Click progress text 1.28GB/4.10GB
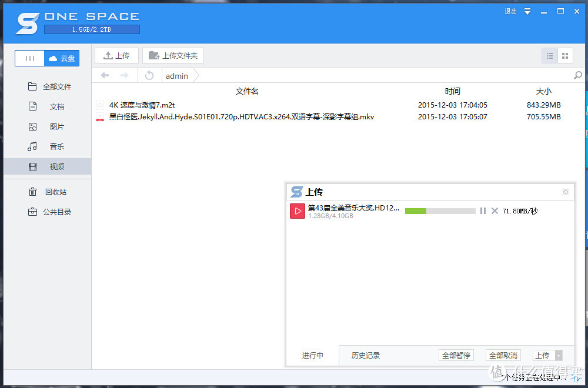The width and height of the screenshot is (588, 388). point(330,216)
